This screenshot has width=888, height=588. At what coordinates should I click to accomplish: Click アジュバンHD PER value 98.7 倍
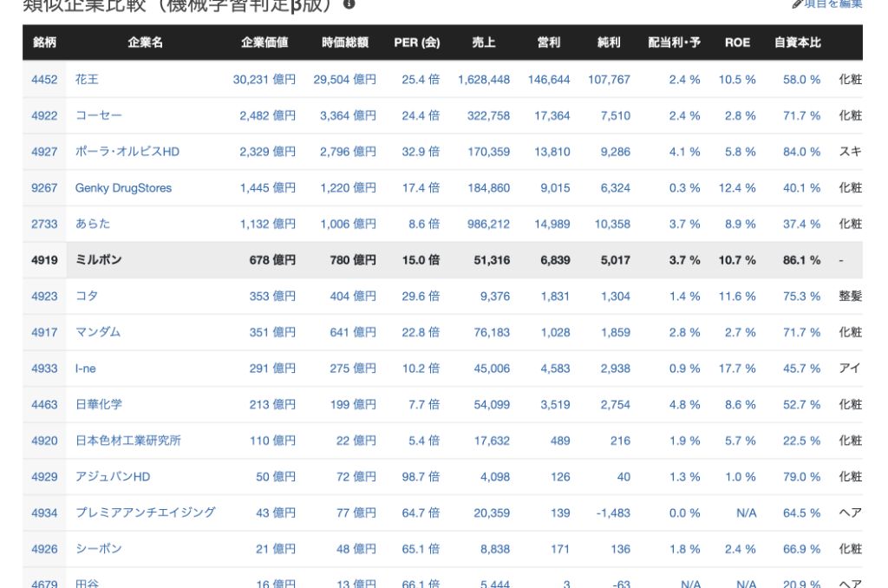[421, 477]
